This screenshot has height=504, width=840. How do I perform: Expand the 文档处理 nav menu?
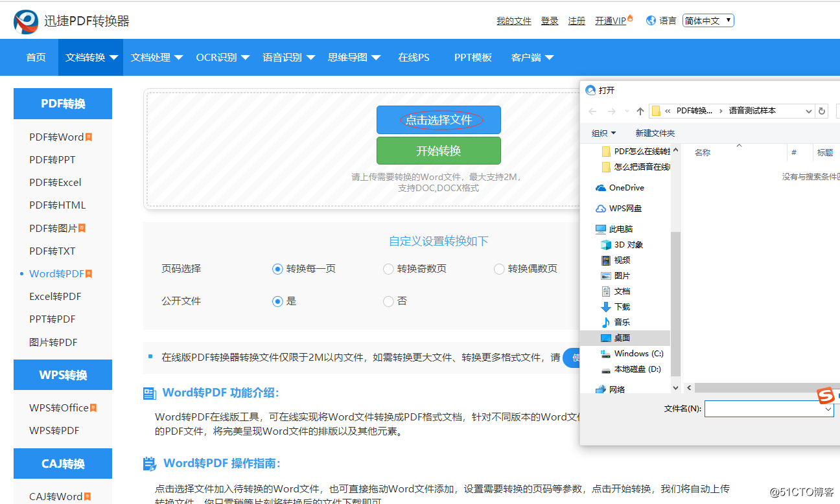[157, 57]
